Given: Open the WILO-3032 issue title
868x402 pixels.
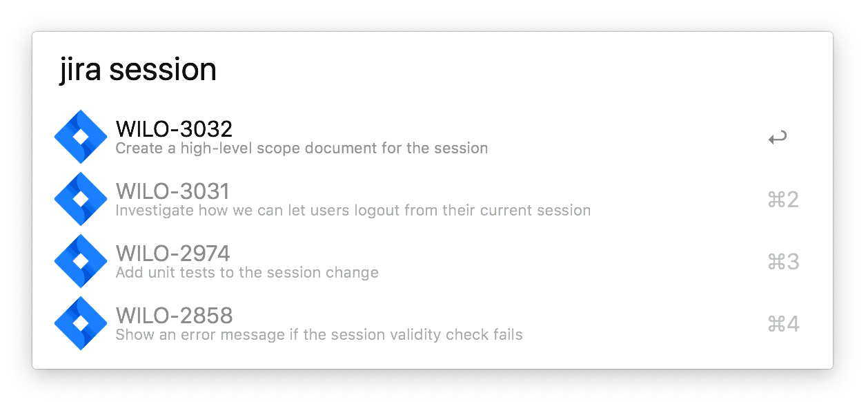Looking at the screenshot, I should [174, 128].
